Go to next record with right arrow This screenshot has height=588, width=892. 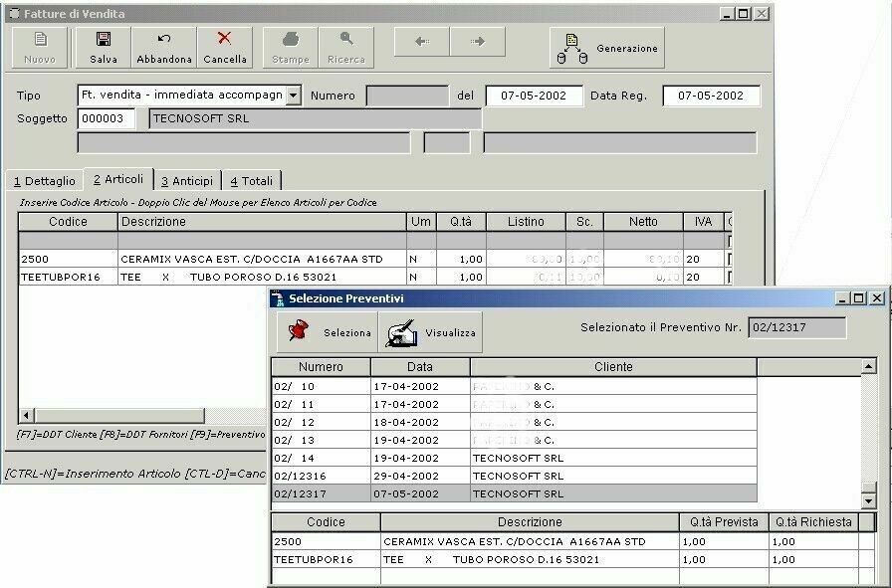478,42
